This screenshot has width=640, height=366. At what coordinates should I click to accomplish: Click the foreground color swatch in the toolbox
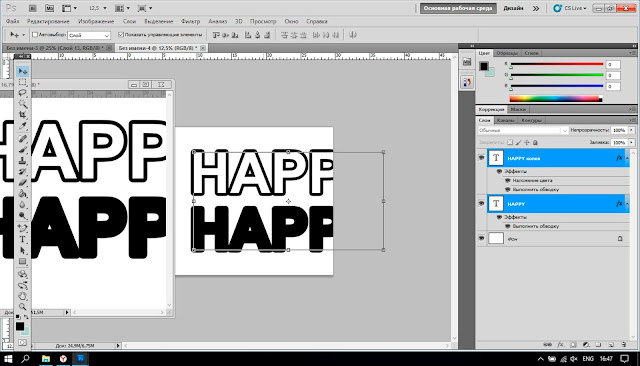click(20, 326)
